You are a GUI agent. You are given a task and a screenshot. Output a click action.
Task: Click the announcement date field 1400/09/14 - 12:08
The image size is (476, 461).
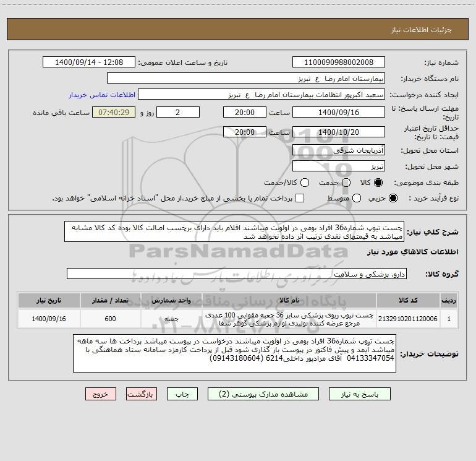88,62
